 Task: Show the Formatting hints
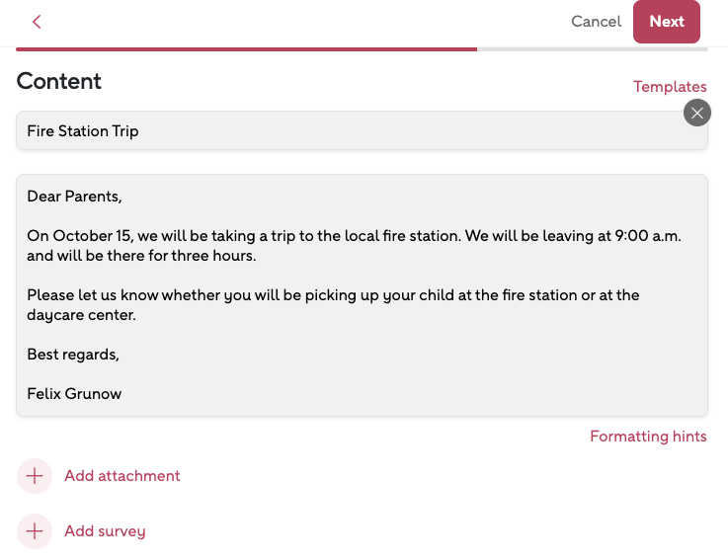[x=648, y=437]
